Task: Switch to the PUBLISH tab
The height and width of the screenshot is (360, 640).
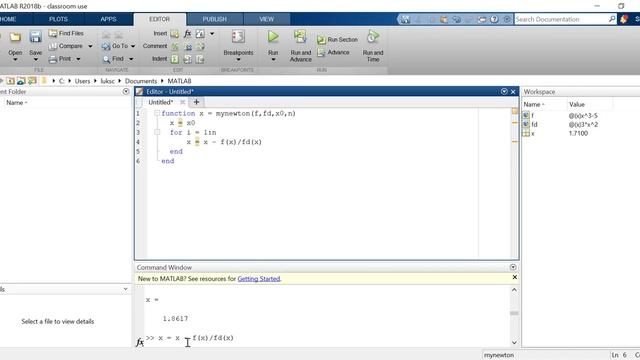Action: click(215, 19)
